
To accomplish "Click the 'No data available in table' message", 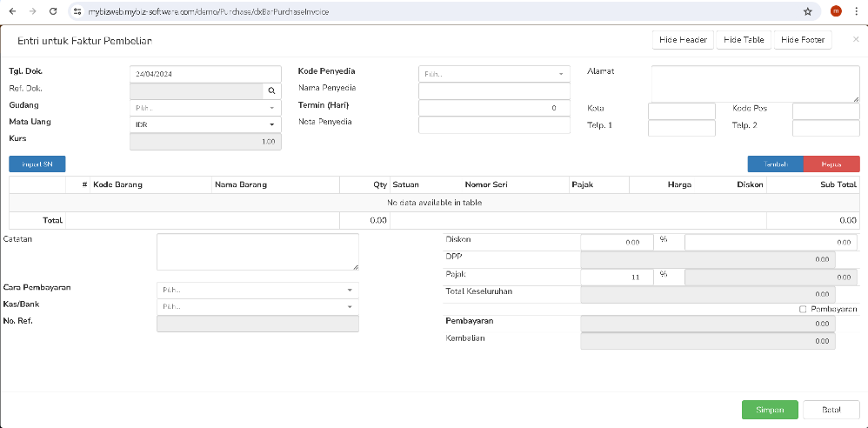I will pos(435,203).
